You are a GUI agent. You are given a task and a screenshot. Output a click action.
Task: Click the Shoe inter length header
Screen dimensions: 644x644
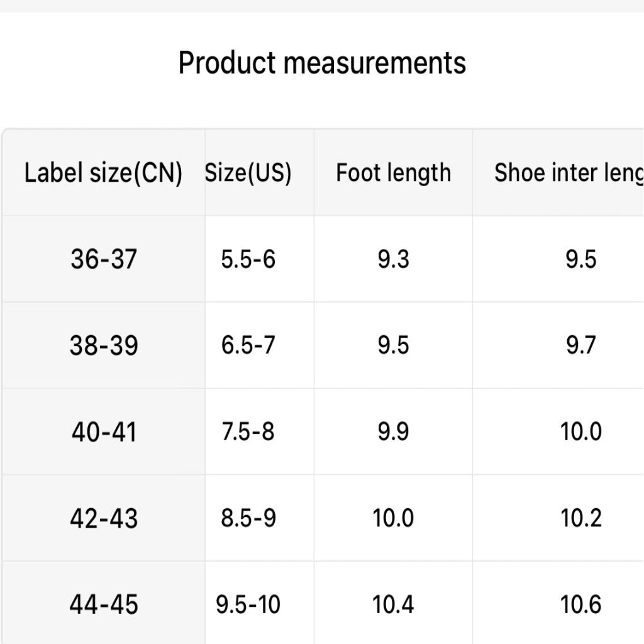pos(569,172)
